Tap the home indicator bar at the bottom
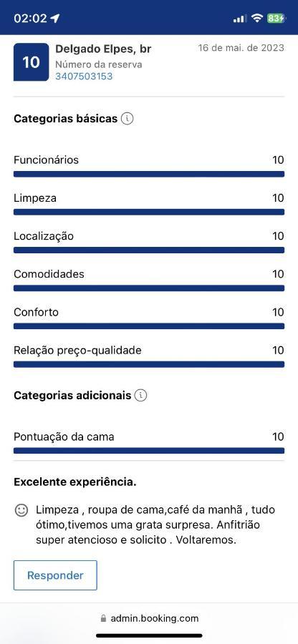 click(x=149, y=635)
